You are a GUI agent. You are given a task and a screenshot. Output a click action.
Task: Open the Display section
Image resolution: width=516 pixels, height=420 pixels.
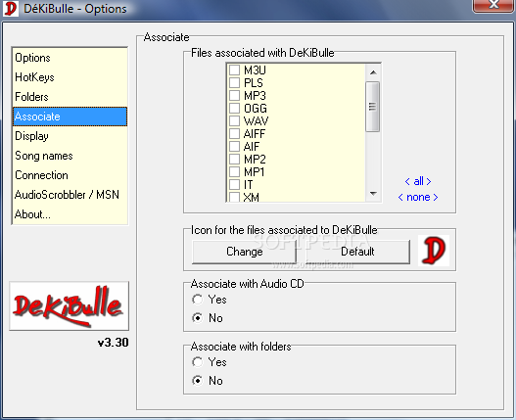coord(70,136)
